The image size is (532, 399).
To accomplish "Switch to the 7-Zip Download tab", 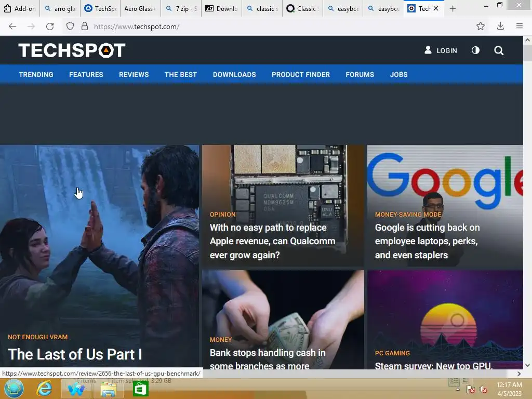I will point(221,8).
